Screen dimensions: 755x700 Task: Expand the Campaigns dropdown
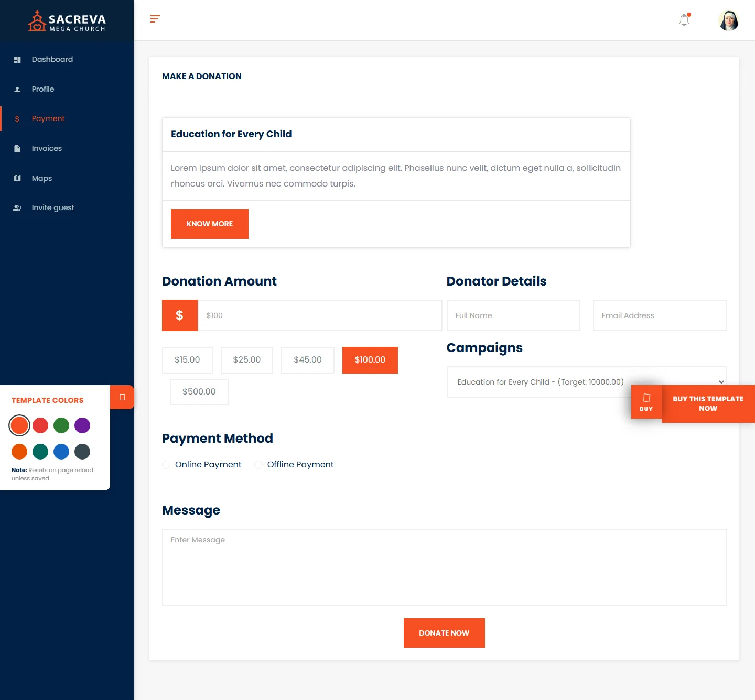point(586,382)
